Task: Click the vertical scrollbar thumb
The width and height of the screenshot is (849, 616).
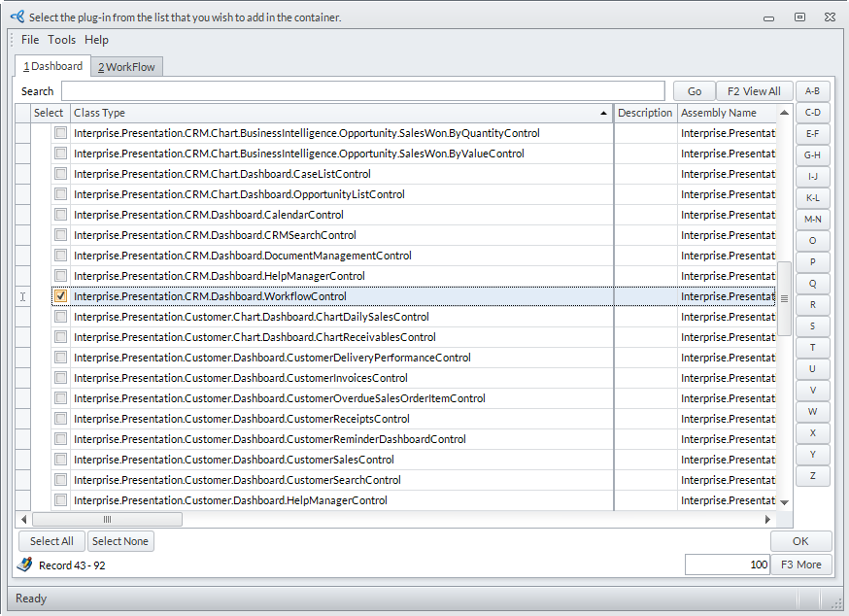Action: pos(785,298)
